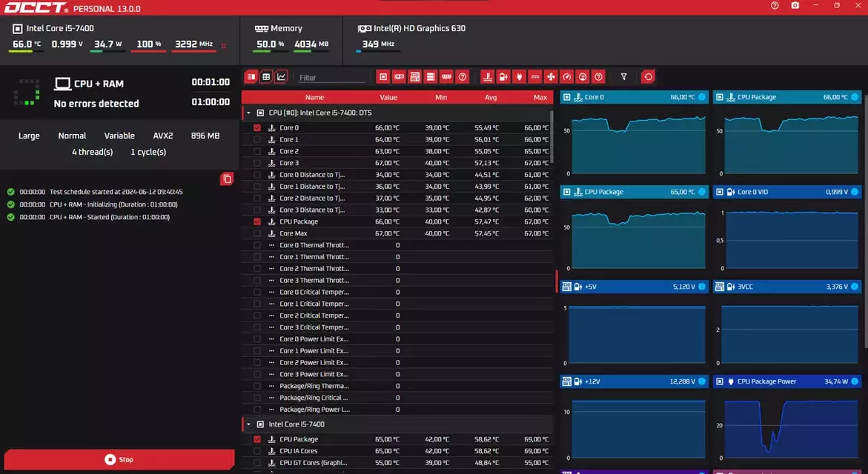This screenshot has width=868, height=474.
Task: Toggle the memory module sensor filter icon
Action: tap(447, 77)
